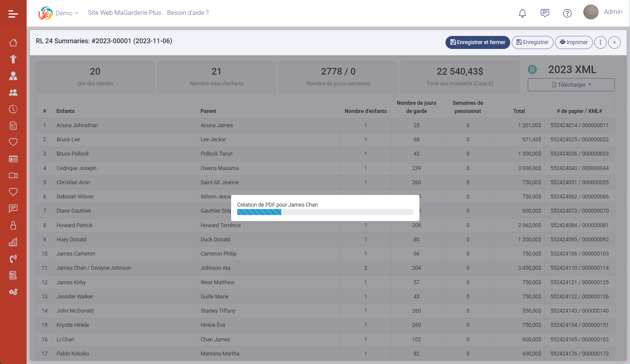630x364 pixels.
Task: Expand the Démo dropdown
Action: pos(67,13)
